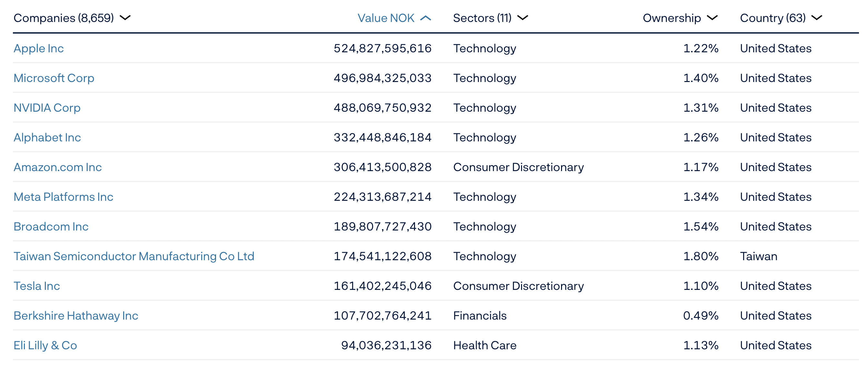Image resolution: width=868 pixels, height=368 pixels.
Task: Sort by Value NOK column header
Action: (x=386, y=18)
